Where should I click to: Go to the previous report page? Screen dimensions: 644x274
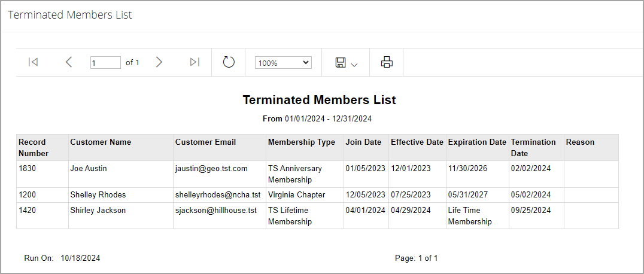(x=69, y=62)
